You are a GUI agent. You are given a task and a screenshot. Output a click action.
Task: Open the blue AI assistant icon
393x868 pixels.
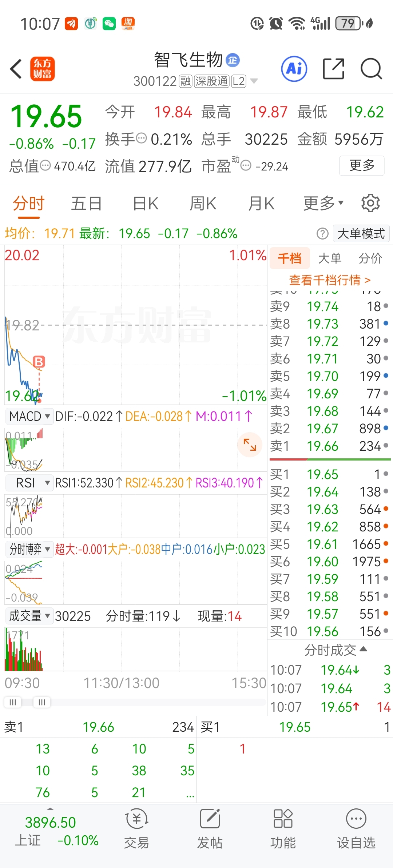click(294, 69)
